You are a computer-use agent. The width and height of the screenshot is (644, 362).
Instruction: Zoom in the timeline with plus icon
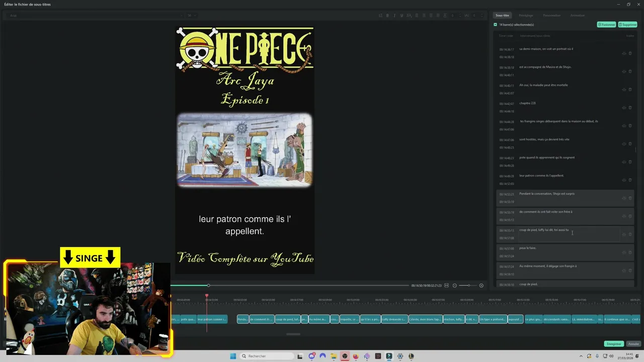click(481, 286)
